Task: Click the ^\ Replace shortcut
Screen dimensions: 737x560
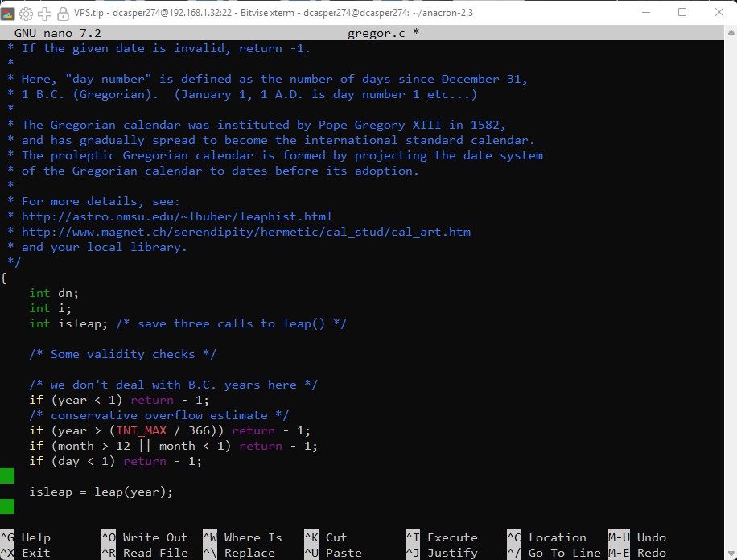Action: (242, 553)
